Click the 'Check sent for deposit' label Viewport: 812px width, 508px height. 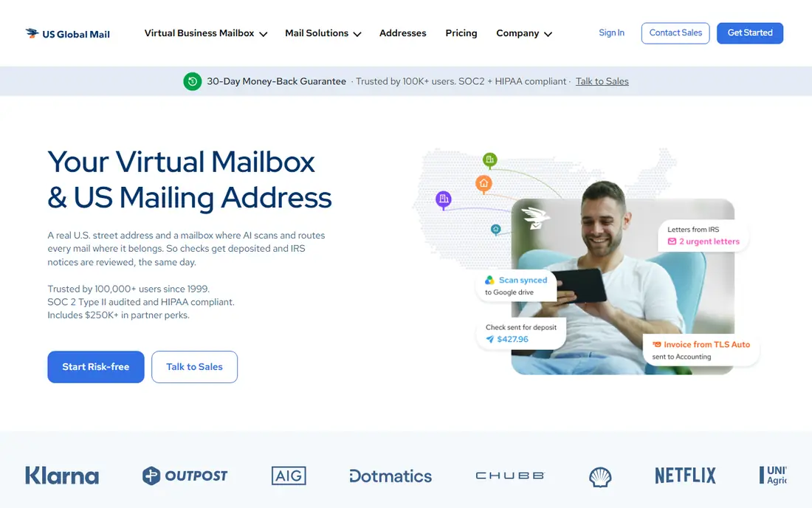tap(521, 327)
